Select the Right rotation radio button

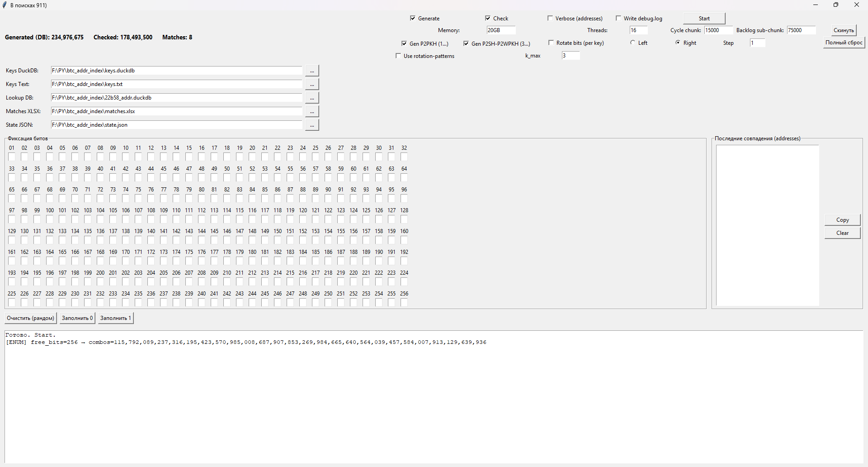pos(678,43)
